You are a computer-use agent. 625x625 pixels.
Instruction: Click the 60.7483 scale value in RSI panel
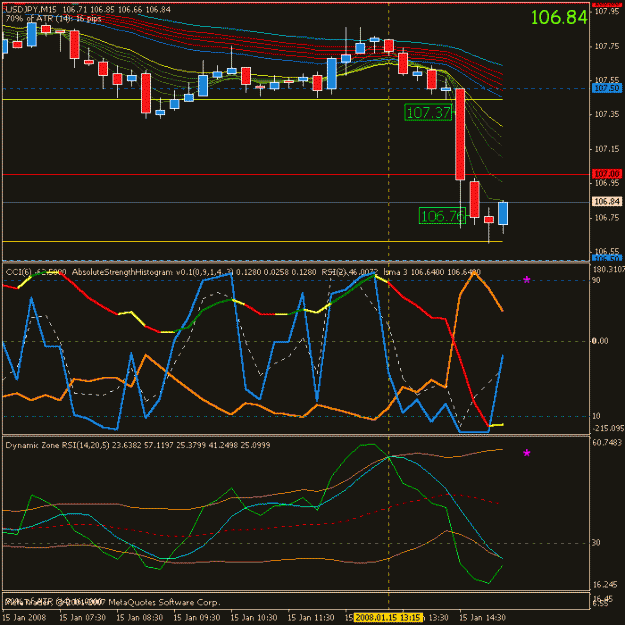[x=607, y=442]
